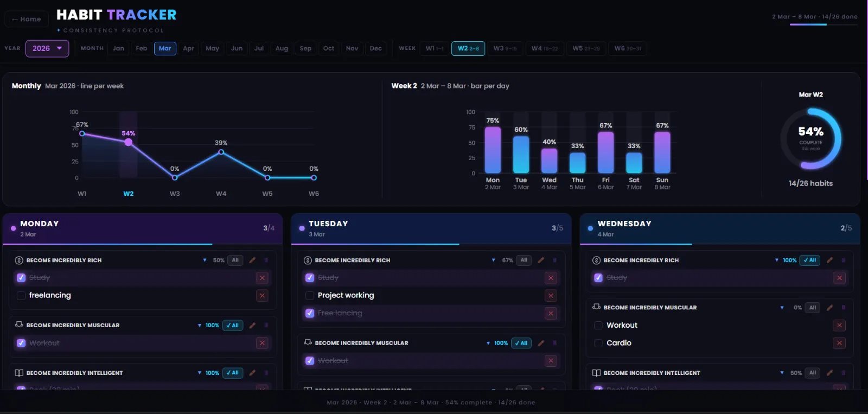The image size is (868, 414).
Task: Collapse Tuesday's Become Incredibly Rich group arrow
Action: pos(493,260)
